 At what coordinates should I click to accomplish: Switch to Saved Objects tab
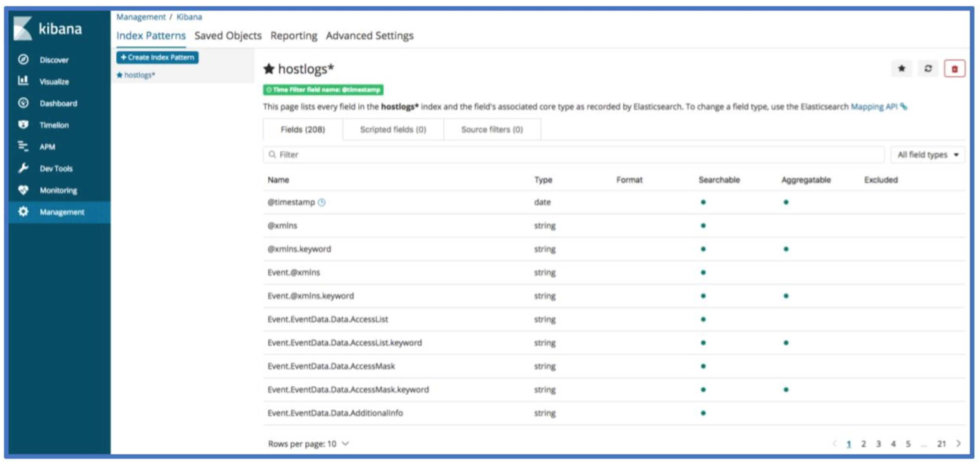(x=228, y=36)
